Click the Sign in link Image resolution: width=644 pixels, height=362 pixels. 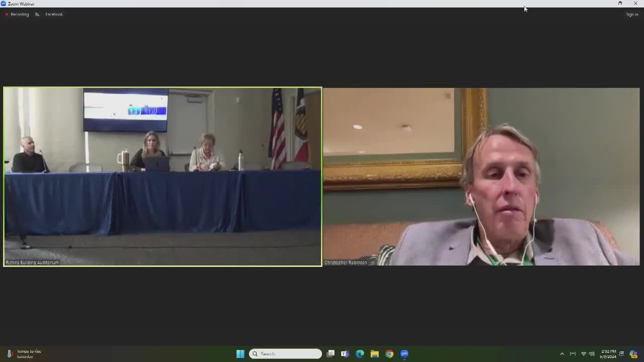[632, 14]
